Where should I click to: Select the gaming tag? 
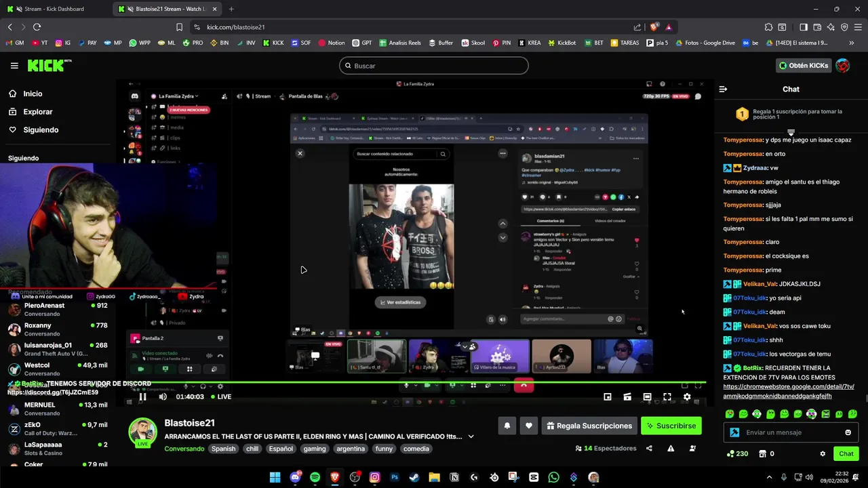[315, 449]
